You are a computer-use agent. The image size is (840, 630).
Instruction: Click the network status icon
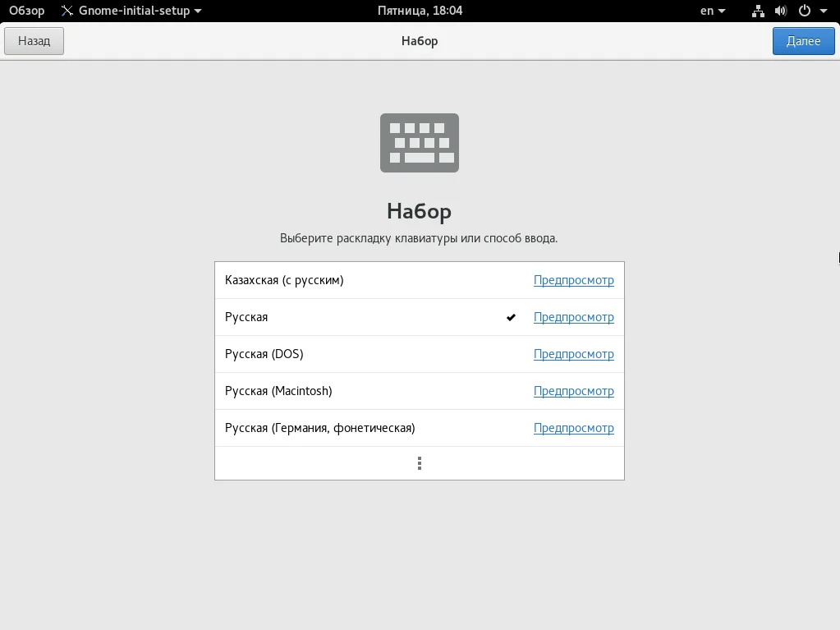click(758, 11)
